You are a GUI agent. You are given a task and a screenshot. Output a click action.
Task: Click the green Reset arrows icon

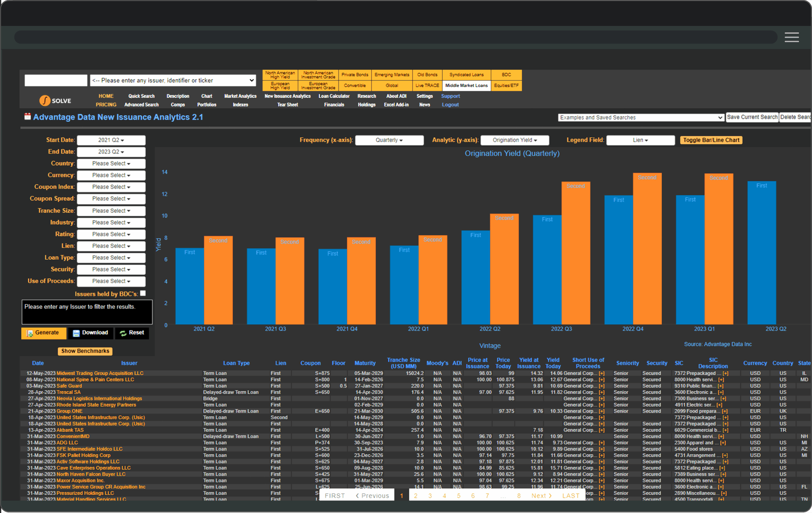(123, 333)
